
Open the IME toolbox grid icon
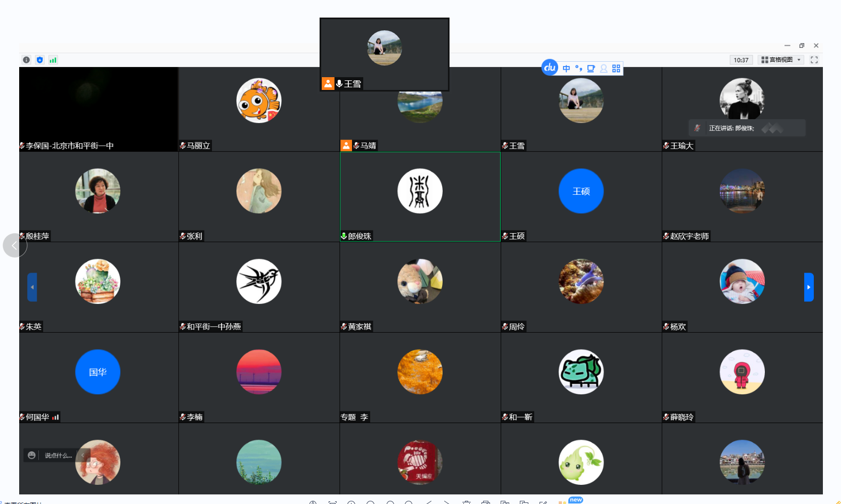(616, 69)
